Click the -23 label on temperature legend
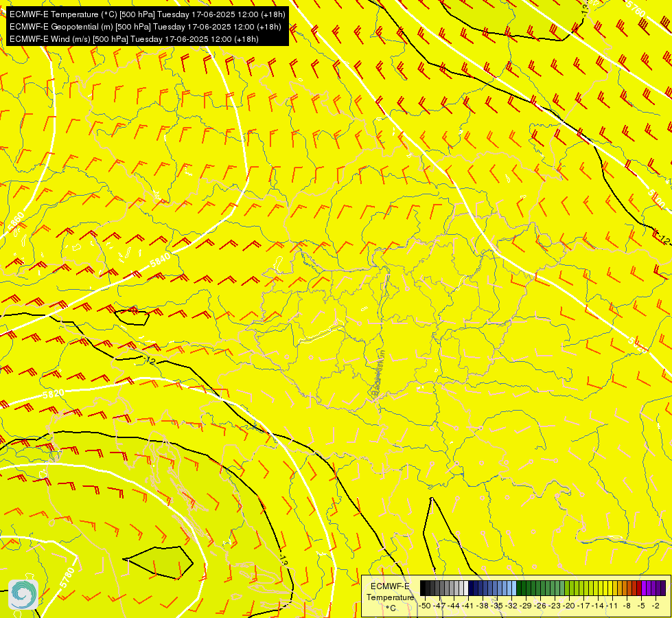Screen dimensions: 672x618 point(555,606)
